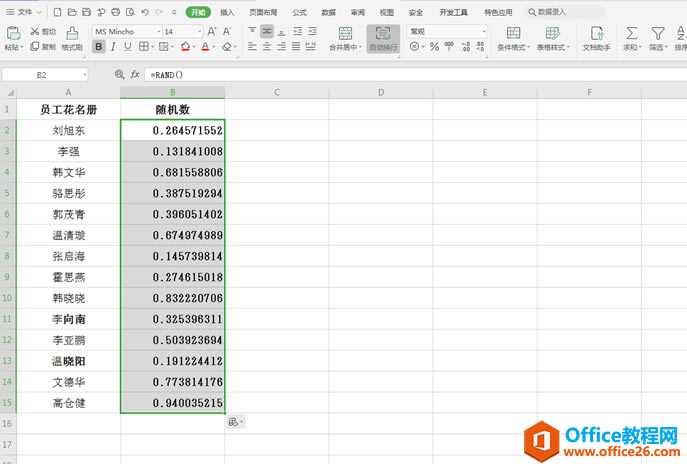
Task: Click the Filter (筛选) button
Action: (x=658, y=39)
